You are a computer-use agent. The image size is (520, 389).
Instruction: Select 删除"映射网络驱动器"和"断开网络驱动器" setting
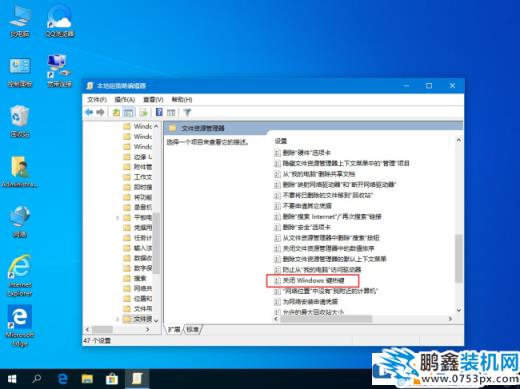pyautogui.click(x=335, y=184)
